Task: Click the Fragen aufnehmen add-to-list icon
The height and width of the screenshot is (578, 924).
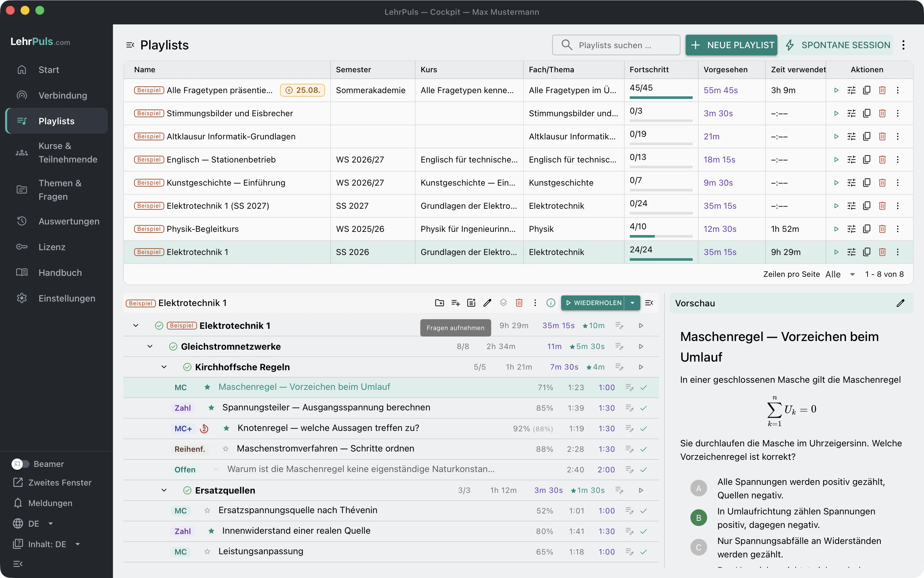Action: (x=456, y=303)
